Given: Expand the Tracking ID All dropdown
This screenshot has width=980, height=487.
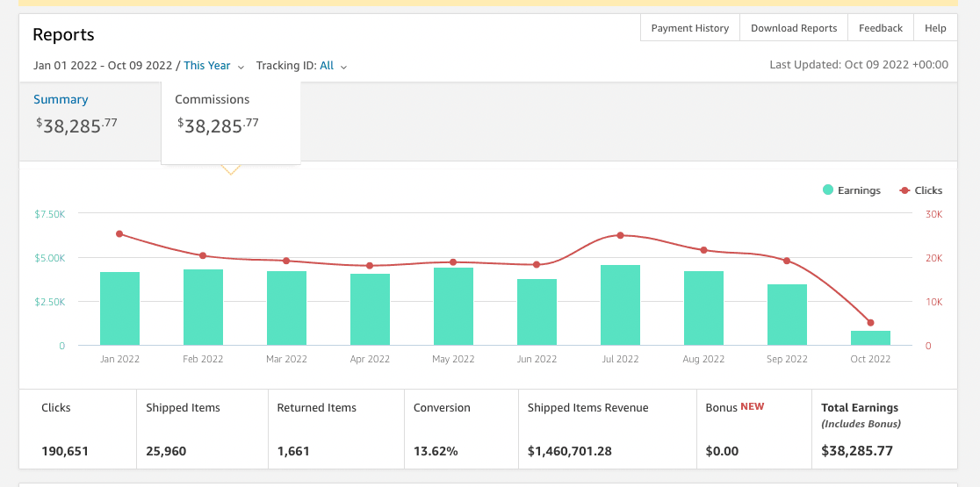Looking at the screenshot, I should tap(333, 66).
